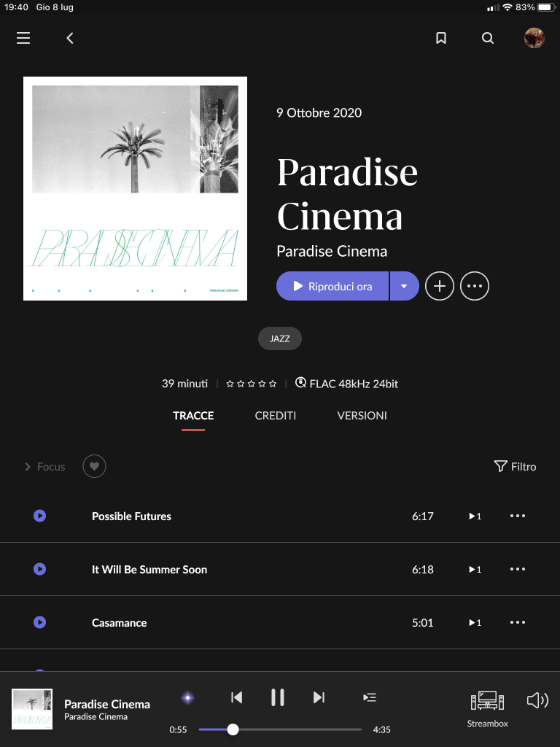The height and width of the screenshot is (747, 560).
Task: Seek using the playback progress slider
Action: 280,729
